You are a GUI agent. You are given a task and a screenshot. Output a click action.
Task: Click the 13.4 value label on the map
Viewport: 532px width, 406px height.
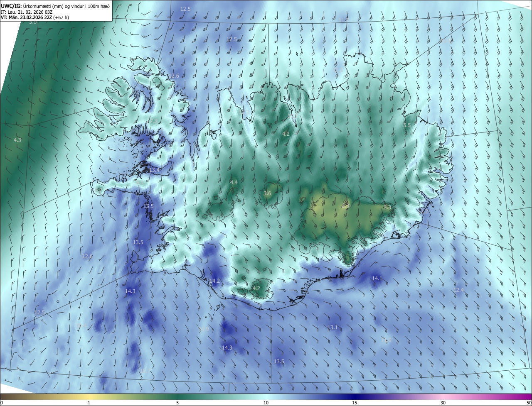coord(154,170)
